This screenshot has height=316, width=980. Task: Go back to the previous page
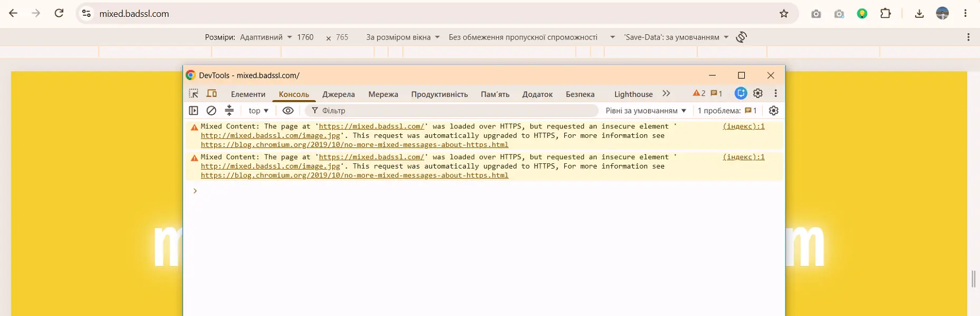[13, 13]
